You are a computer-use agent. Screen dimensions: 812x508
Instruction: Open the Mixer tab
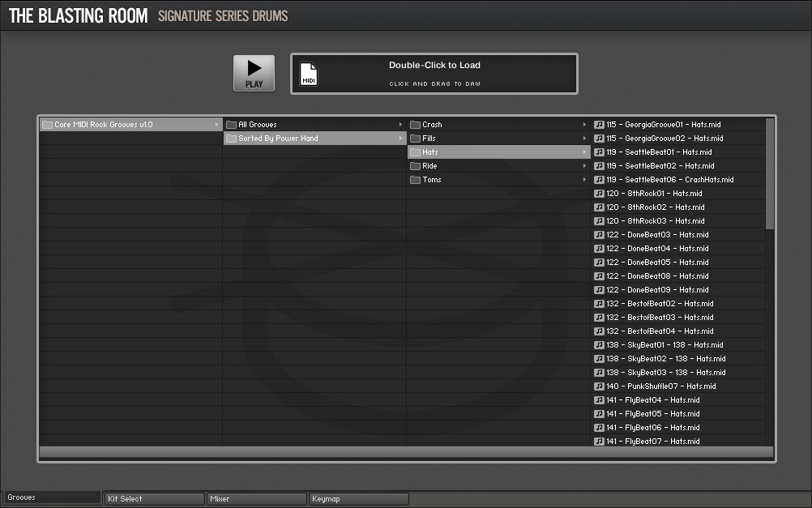[256, 498]
